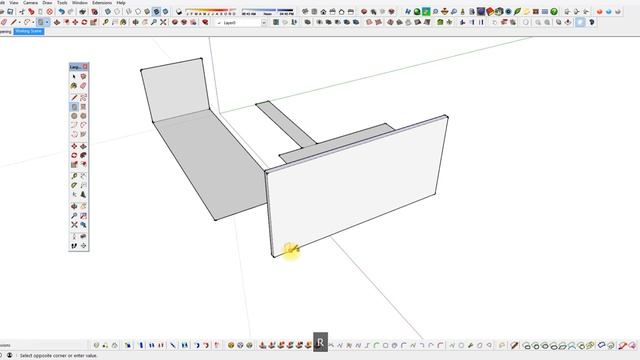The width and height of the screenshot is (640, 360).
Task: Click Top view icon in Views toolbar
Action: click(x=314, y=12)
